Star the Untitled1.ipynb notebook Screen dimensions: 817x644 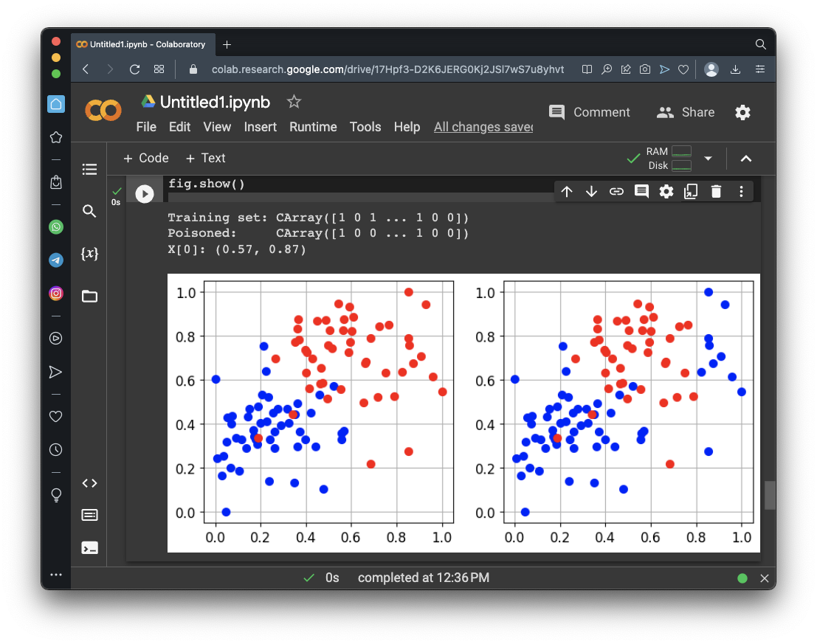[294, 102]
